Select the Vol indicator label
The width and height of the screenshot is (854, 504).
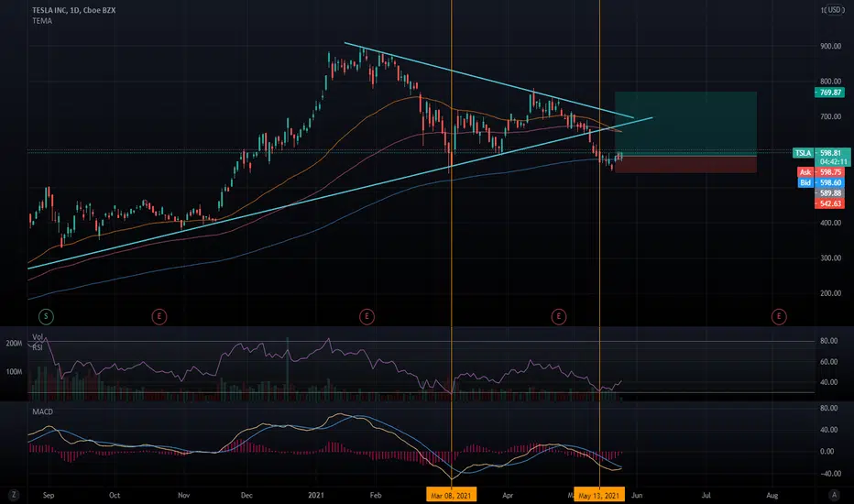tap(38, 336)
